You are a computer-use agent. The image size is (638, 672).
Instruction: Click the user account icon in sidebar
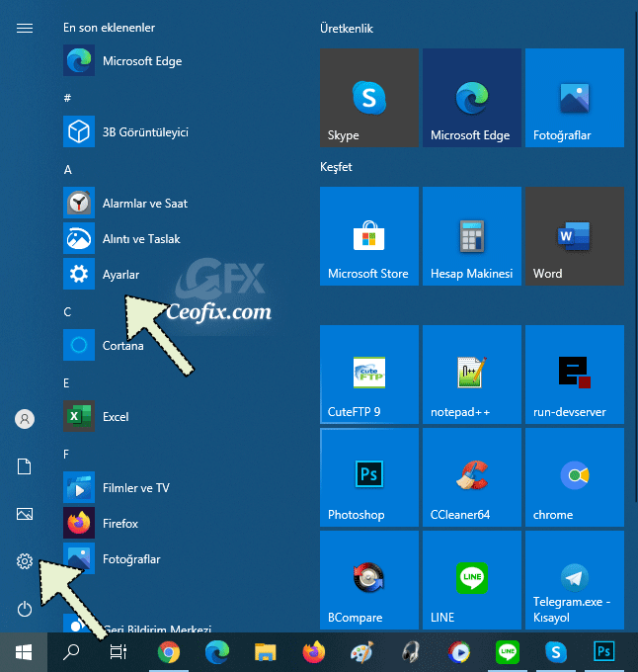tap(25, 419)
